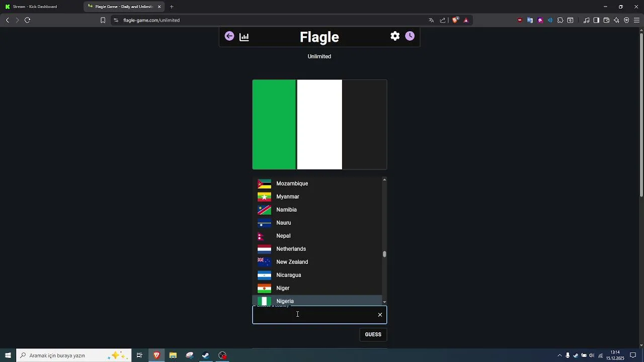The height and width of the screenshot is (362, 644).
Task: Open Brave Rewards triangle icon
Action: 466,20
